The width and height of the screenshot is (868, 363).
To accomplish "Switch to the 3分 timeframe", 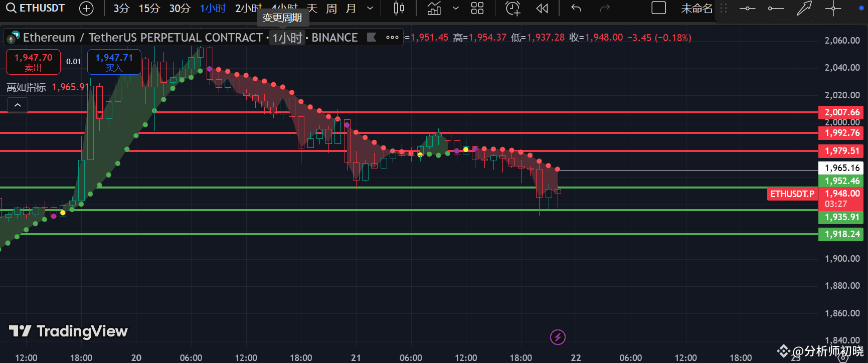I will (x=121, y=8).
